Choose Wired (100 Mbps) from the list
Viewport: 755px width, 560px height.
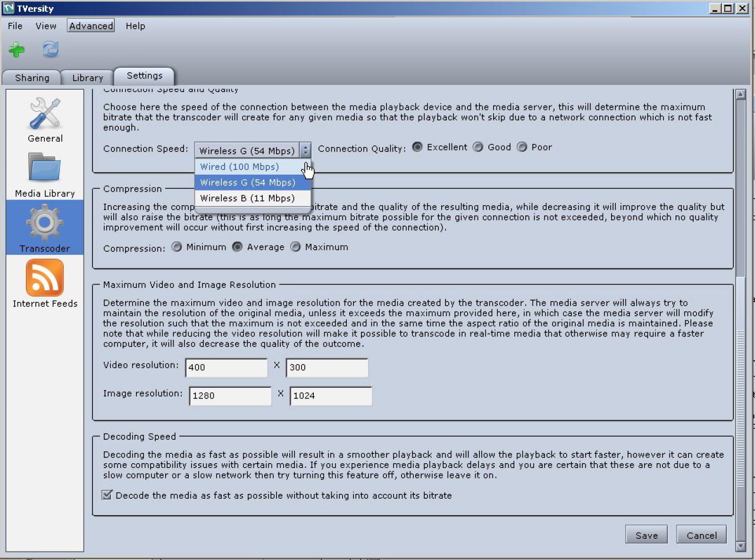(252, 167)
